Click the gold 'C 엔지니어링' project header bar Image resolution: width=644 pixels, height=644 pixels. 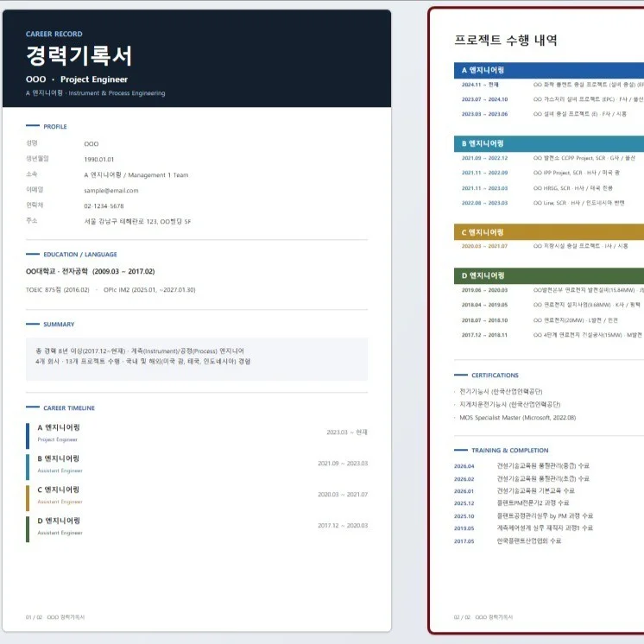click(549, 232)
